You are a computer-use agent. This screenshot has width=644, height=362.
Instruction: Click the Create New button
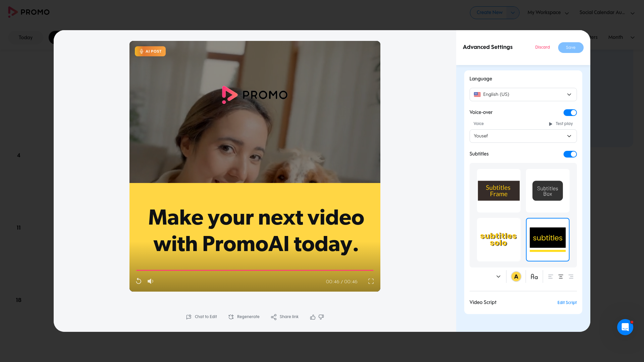(489, 13)
